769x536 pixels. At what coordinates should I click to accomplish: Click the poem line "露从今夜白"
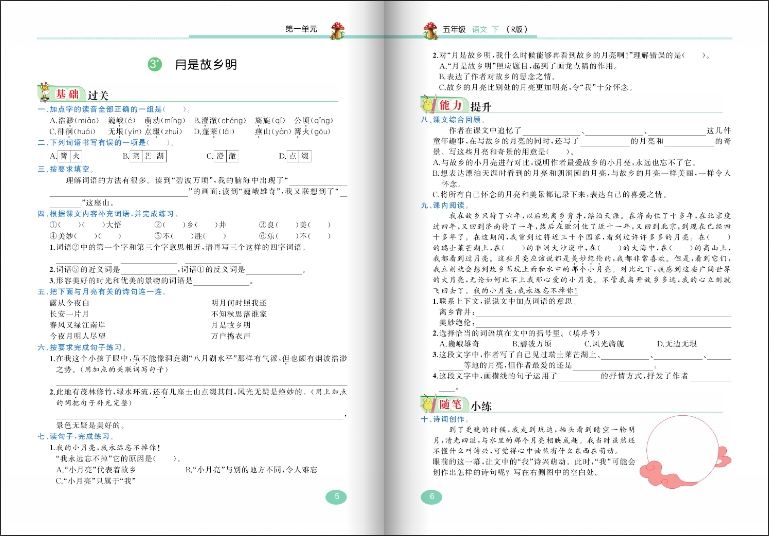69,303
